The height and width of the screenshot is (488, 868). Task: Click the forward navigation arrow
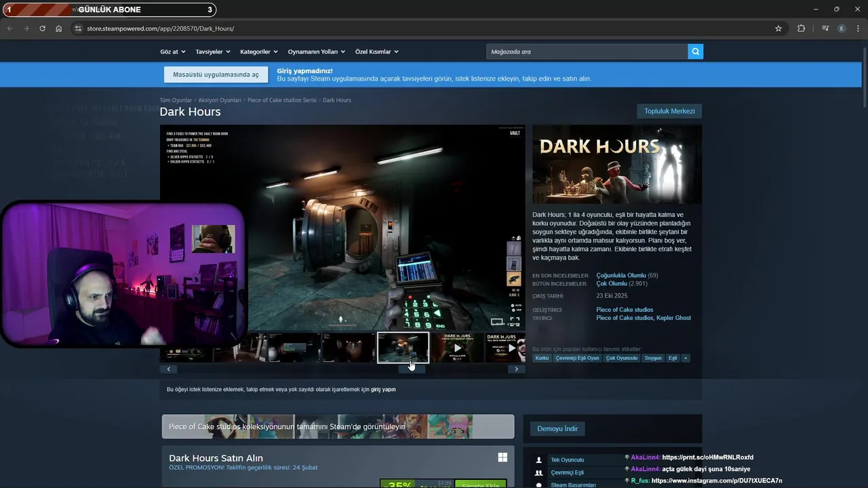coord(26,28)
